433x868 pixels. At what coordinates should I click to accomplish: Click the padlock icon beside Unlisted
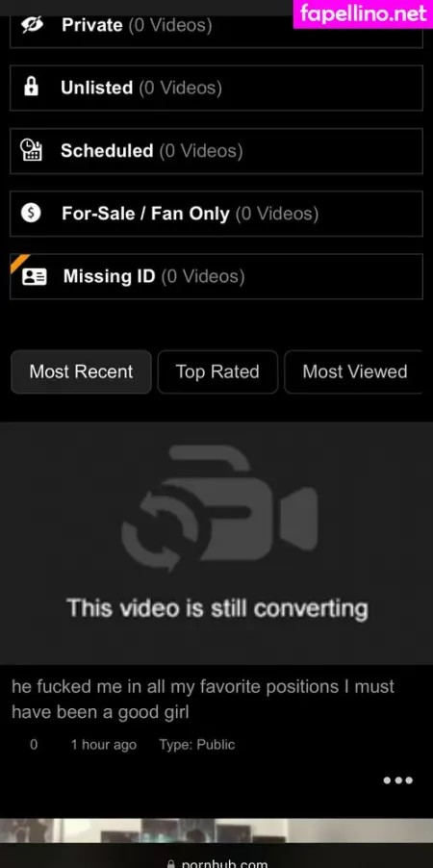click(x=32, y=87)
